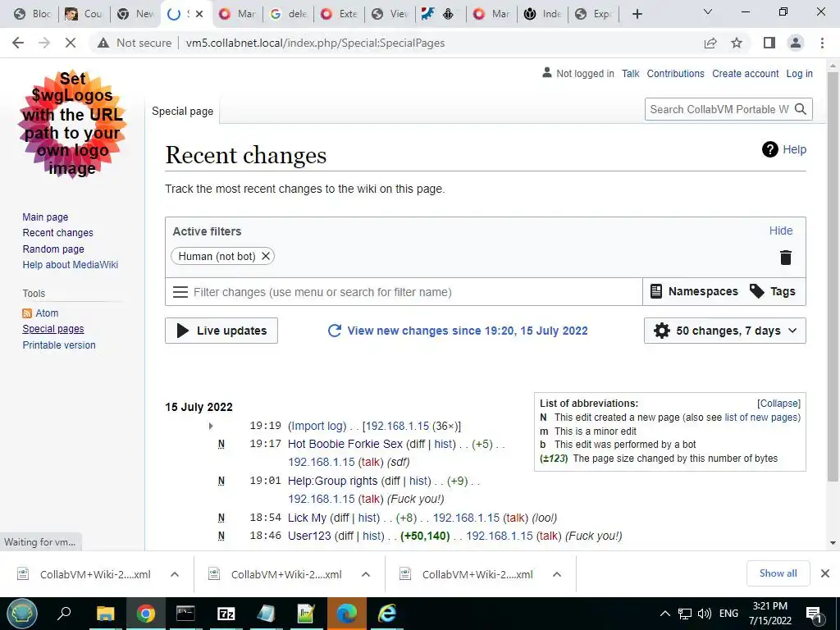The height and width of the screenshot is (630, 840).
Task: Open the side panel icon in Chrome toolbar
Action: [769, 43]
